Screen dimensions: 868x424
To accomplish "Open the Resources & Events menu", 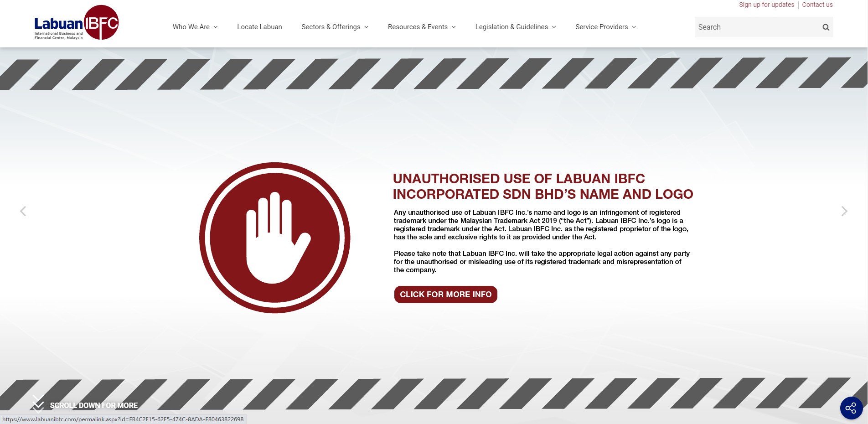I will tap(418, 27).
